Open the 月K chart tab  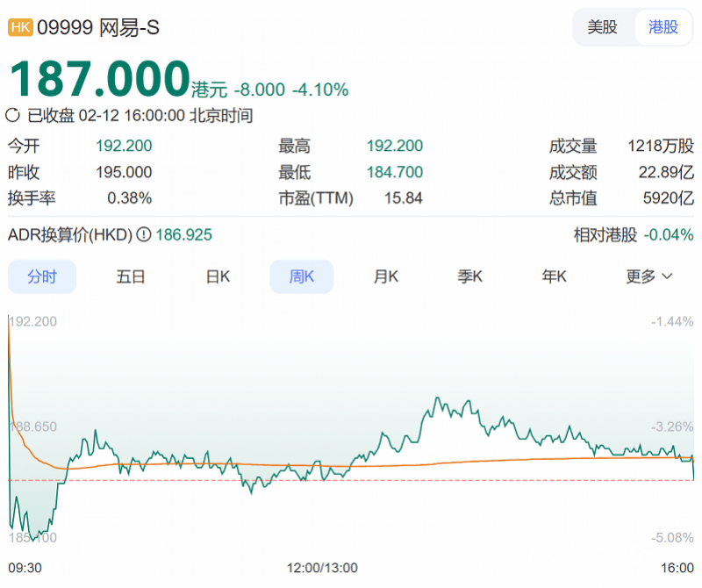pos(386,276)
